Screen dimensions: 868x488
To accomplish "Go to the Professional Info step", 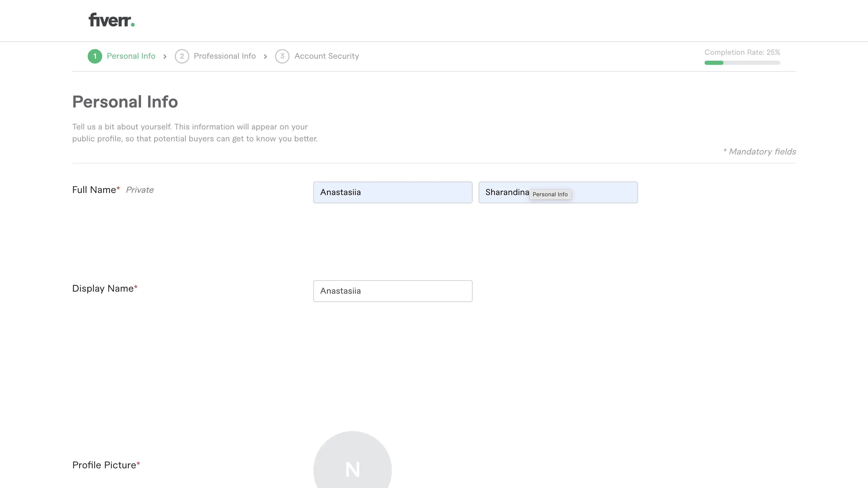I will tap(224, 56).
